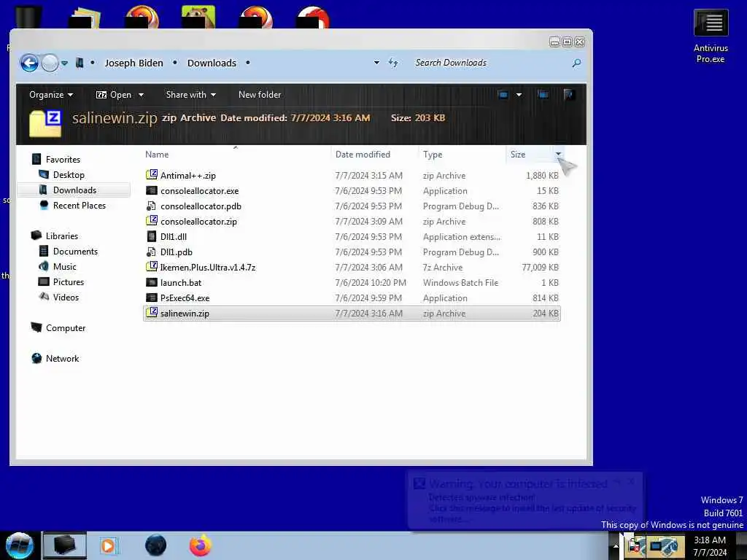Sort files by Type column
The height and width of the screenshot is (560, 747).
[x=433, y=155]
